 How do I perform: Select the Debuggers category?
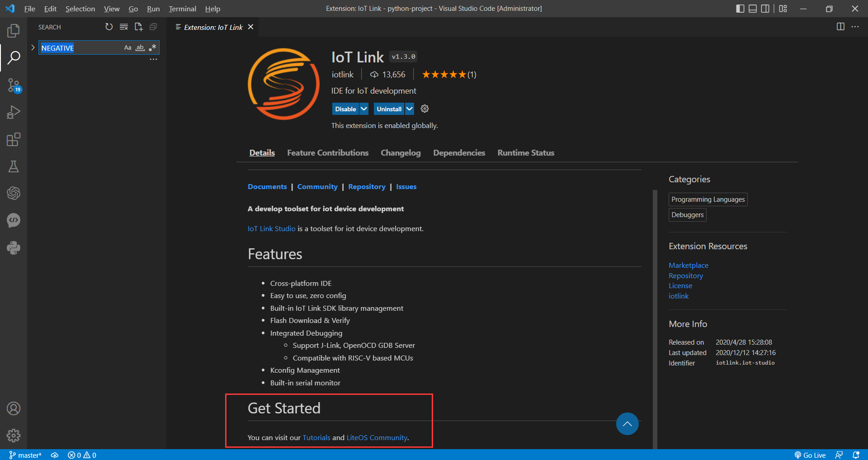687,215
